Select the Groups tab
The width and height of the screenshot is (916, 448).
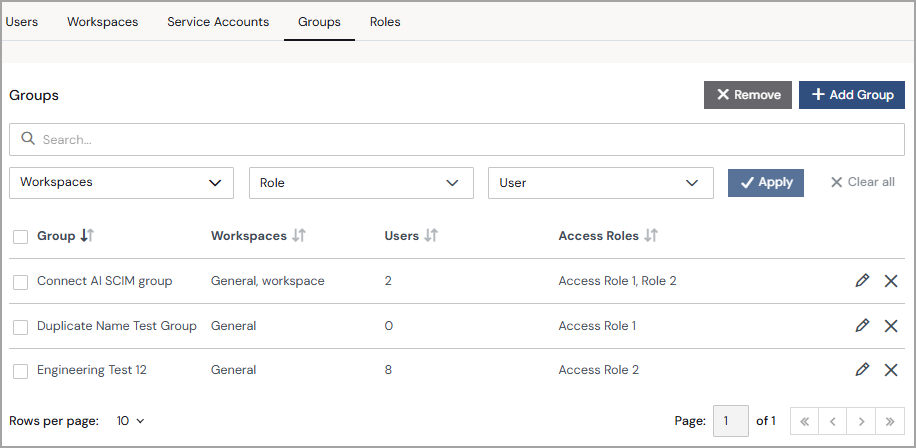coord(319,22)
